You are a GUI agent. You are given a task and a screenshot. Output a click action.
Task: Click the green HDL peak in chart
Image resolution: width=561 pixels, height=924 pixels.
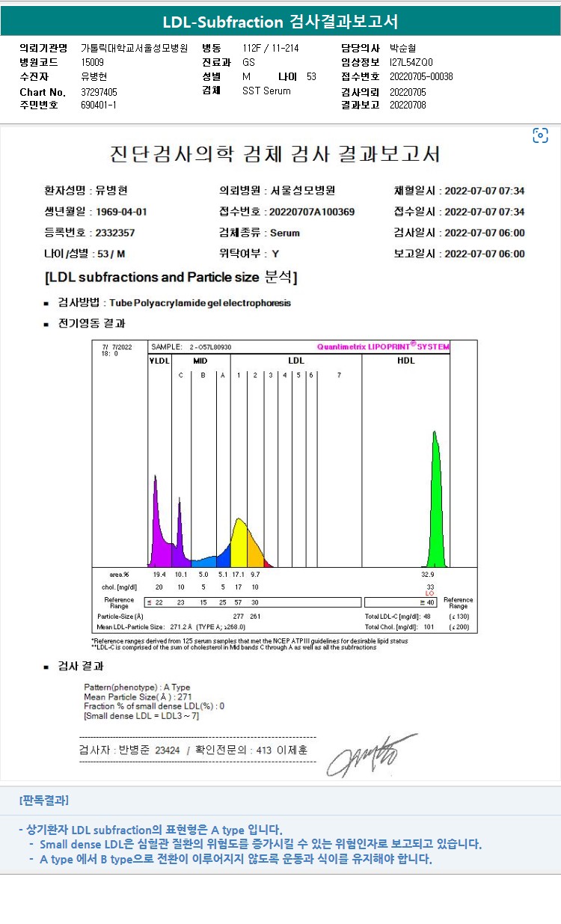coord(435,500)
